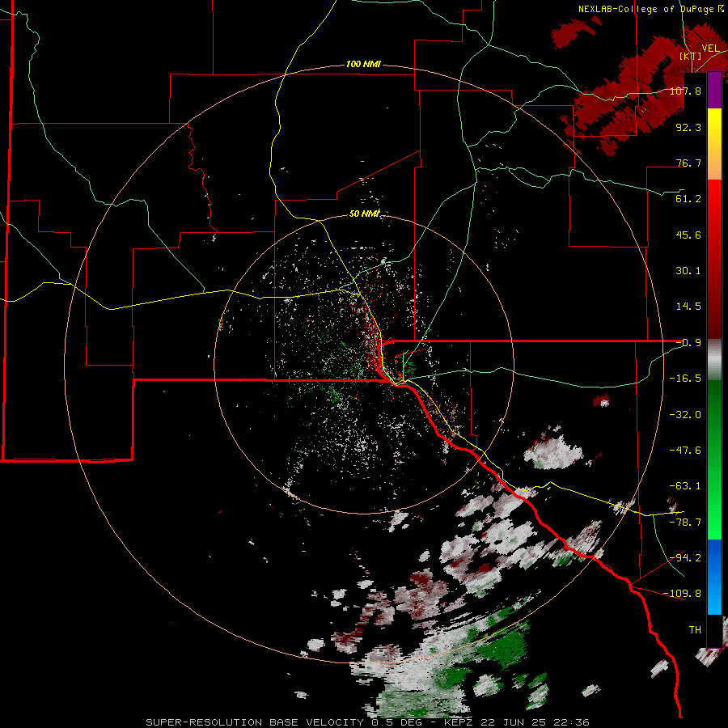Click the -78.7 value on velocity scale
The width and height of the screenshot is (728, 728).
coord(685,522)
